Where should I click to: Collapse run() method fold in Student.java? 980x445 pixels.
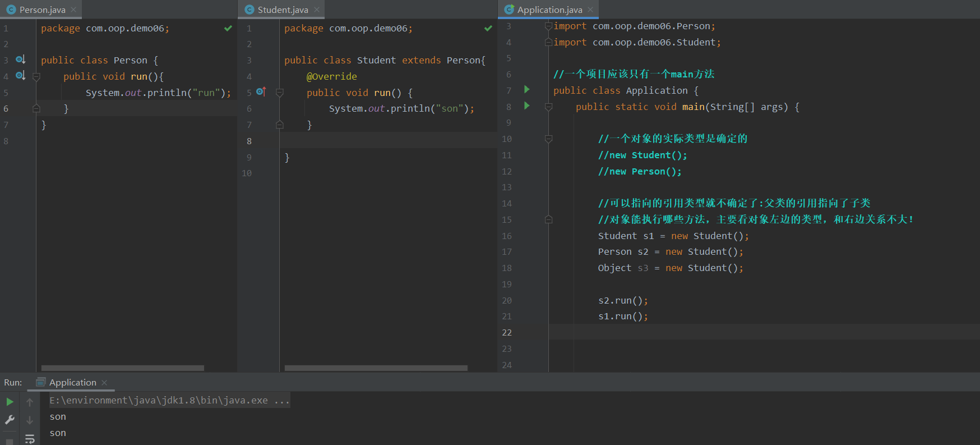pos(280,93)
